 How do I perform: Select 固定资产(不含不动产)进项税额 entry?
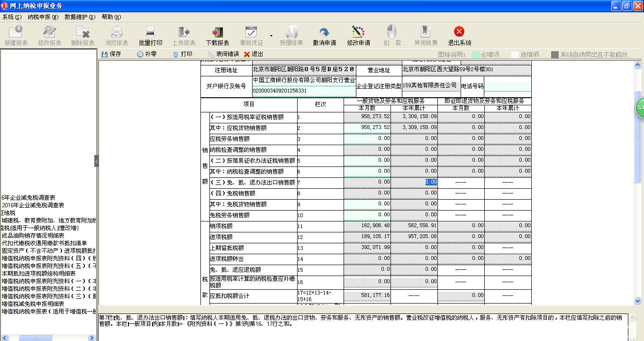(x=48, y=251)
